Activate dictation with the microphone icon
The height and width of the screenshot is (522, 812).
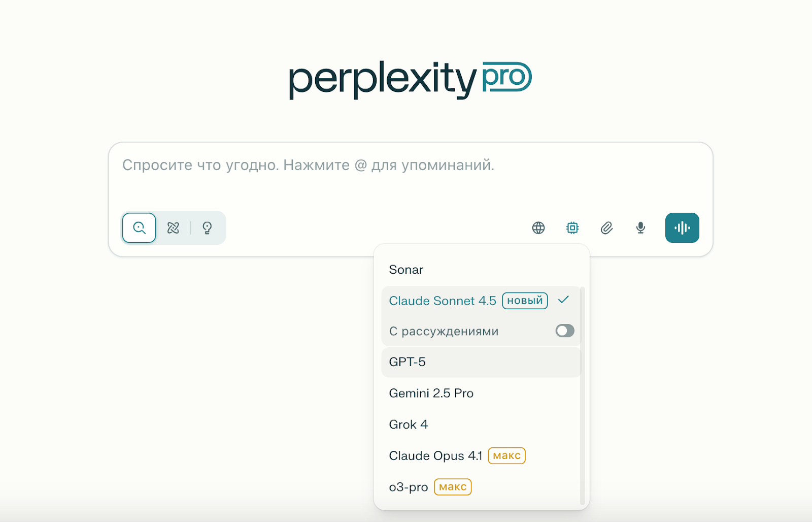click(x=640, y=227)
